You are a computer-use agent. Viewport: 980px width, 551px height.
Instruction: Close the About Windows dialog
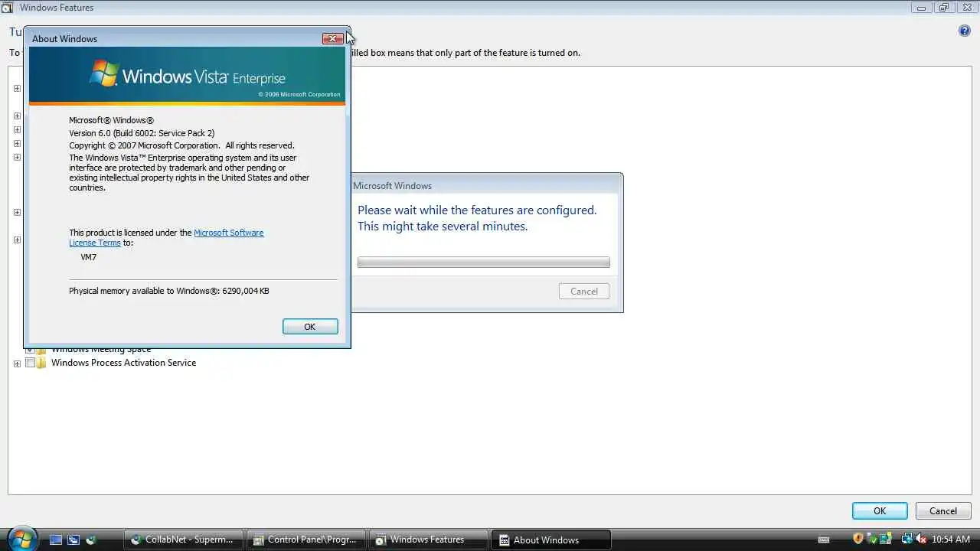tap(333, 38)
